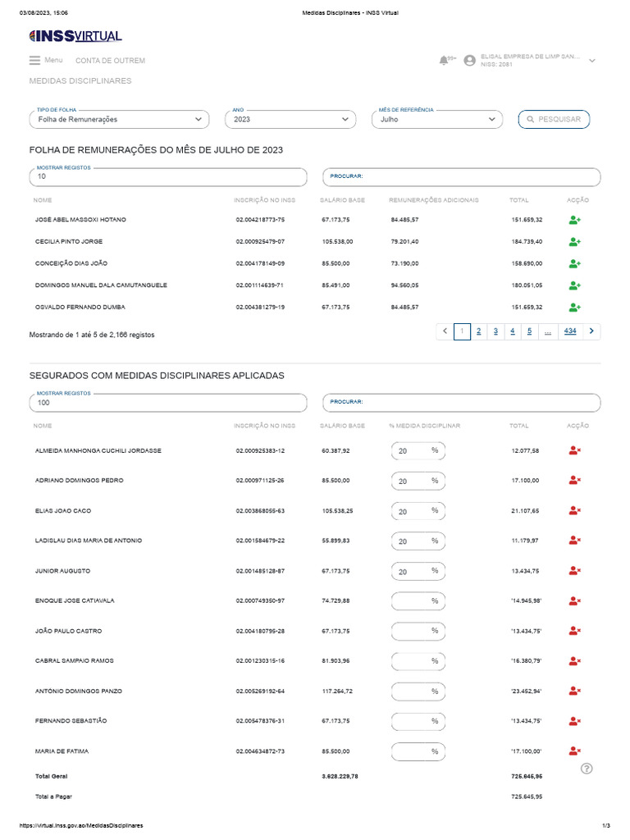The width and height of the screenshot is (630, 840).
Task: Expand the user account chevron
Action: coord(592,61)
